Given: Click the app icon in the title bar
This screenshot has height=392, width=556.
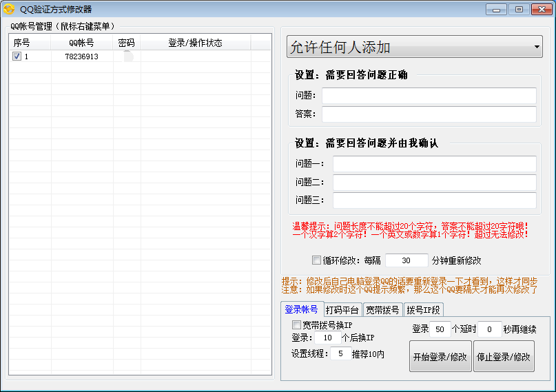Looking at the screenshot, I should tap(9, 9).
